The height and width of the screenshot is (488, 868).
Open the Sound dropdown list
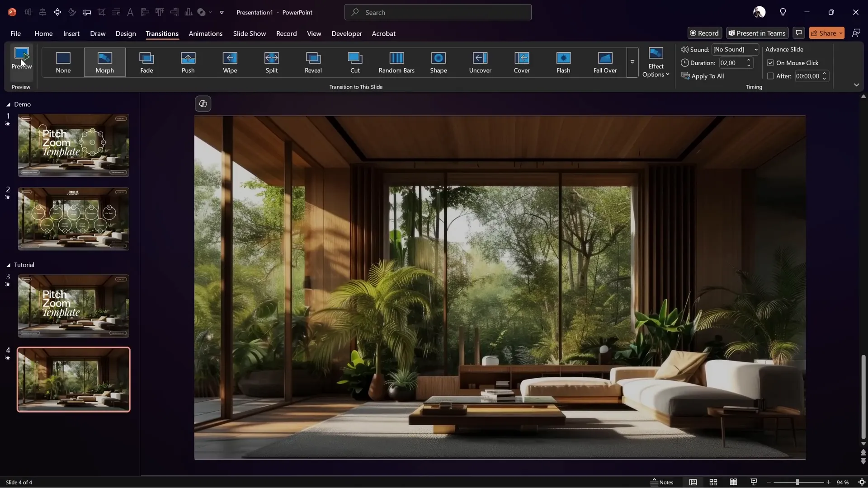click(x=755, y=49)
